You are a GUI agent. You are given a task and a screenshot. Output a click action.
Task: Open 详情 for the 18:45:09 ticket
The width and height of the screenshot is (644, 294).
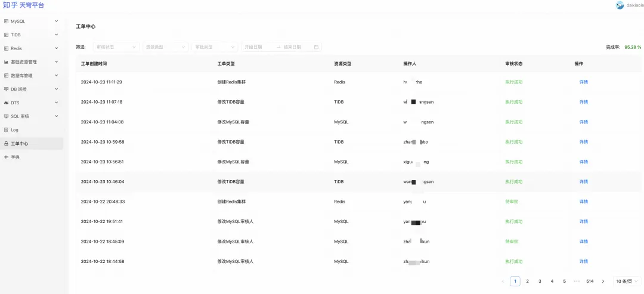pos(583,242)
